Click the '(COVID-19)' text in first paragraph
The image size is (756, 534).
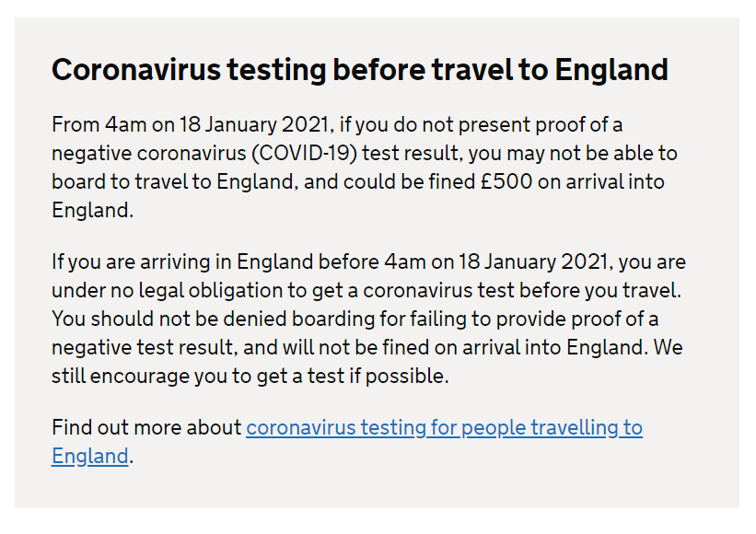[304, 153]
